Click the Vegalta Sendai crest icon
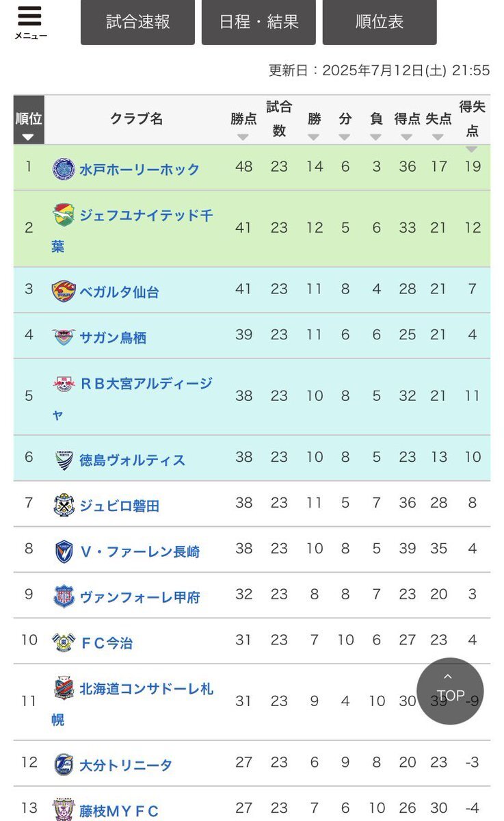This screenshot has height=821, width=504. pos(64,291)
